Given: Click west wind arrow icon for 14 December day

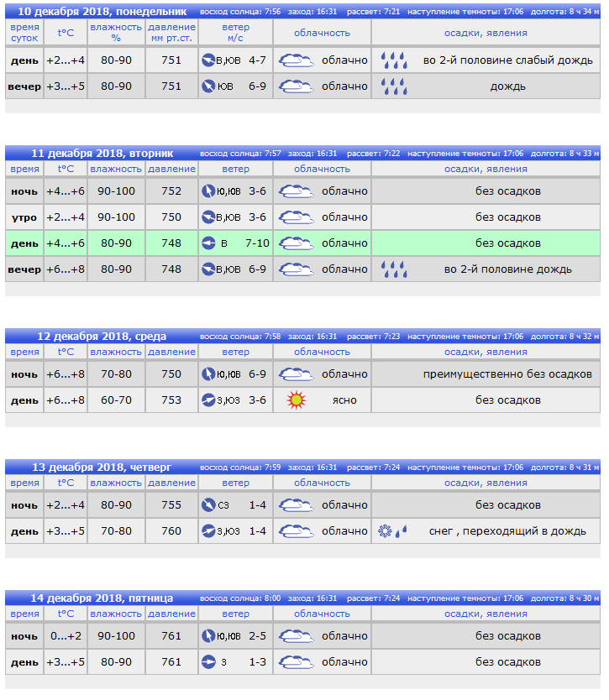Looking at the screenshot, I should tap(208, 662).
